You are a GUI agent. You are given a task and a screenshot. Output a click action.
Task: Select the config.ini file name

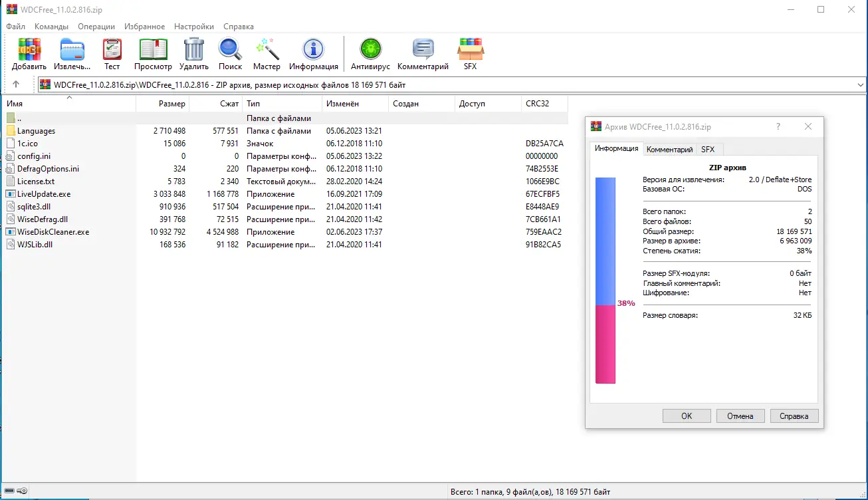click(34, 156)
